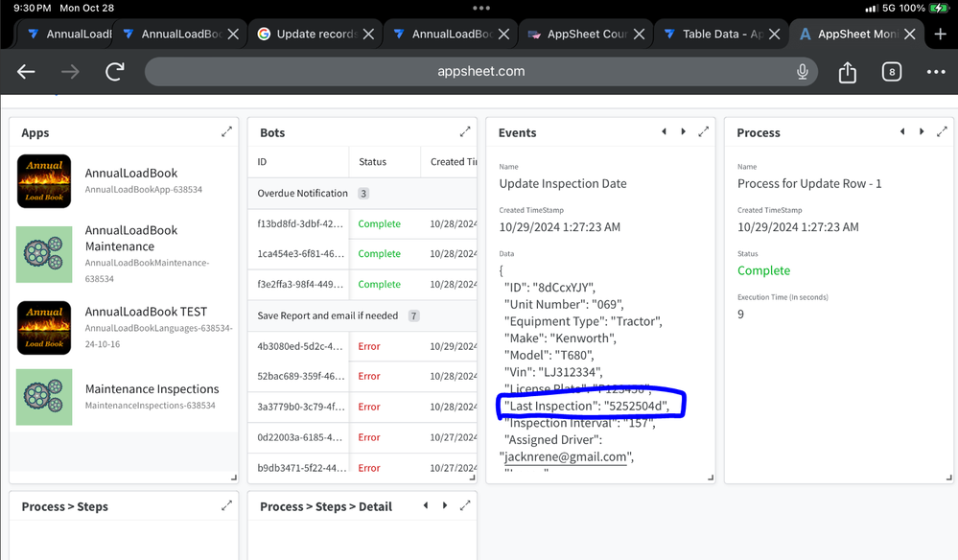
Task: Click the green Complete process status
Action: [x=763, y=270]
